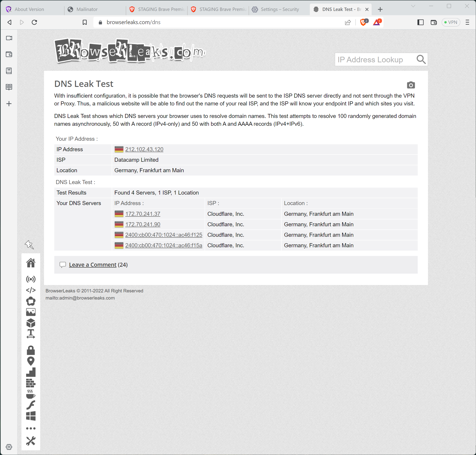The image size is (476, 455).
Task: Switch to the Mailinator tab
Action: click(x=87, y=9)
